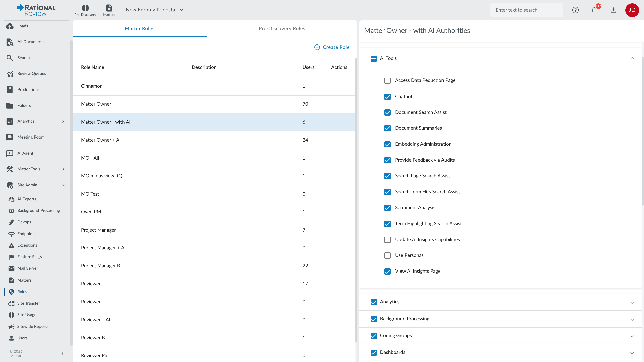
Task: Enable Access Data Reduction Page checkbox
Action: (x=387, y=80)
